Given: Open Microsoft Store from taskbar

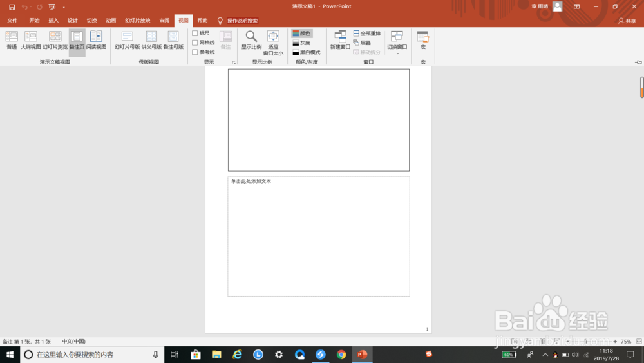Looking at the screenshot, I should [196, 355].
